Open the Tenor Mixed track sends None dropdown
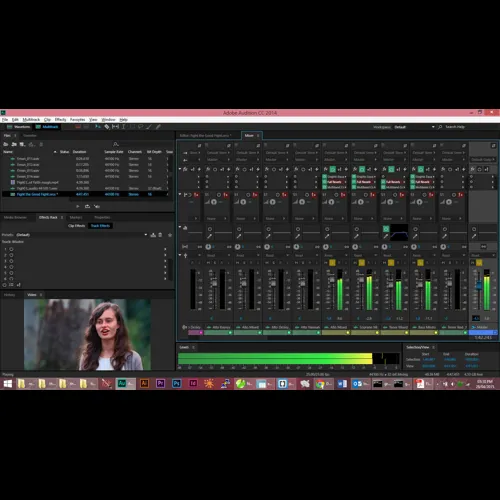The height and width of the screenshot is (500, 500). (393, 219)
